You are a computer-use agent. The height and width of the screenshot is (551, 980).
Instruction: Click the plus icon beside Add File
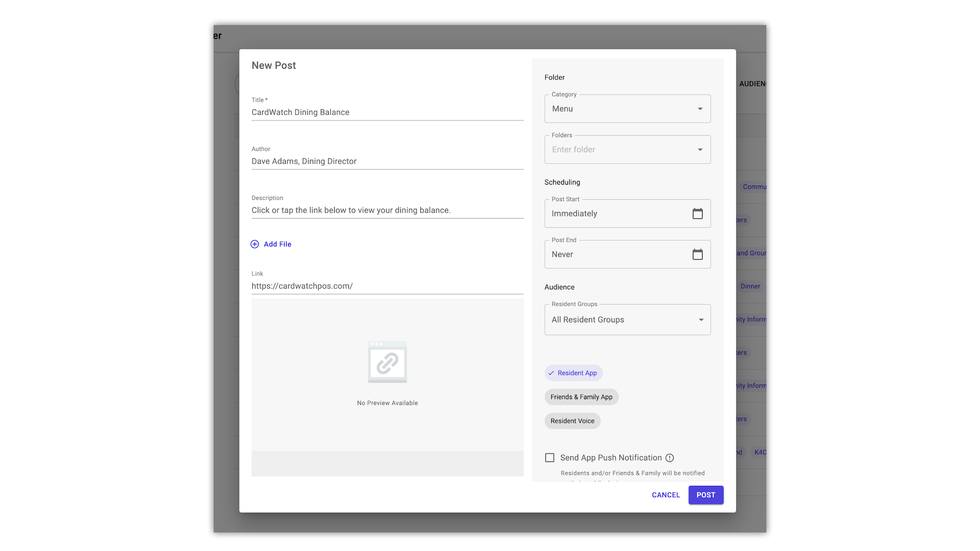tap(255, 244)
